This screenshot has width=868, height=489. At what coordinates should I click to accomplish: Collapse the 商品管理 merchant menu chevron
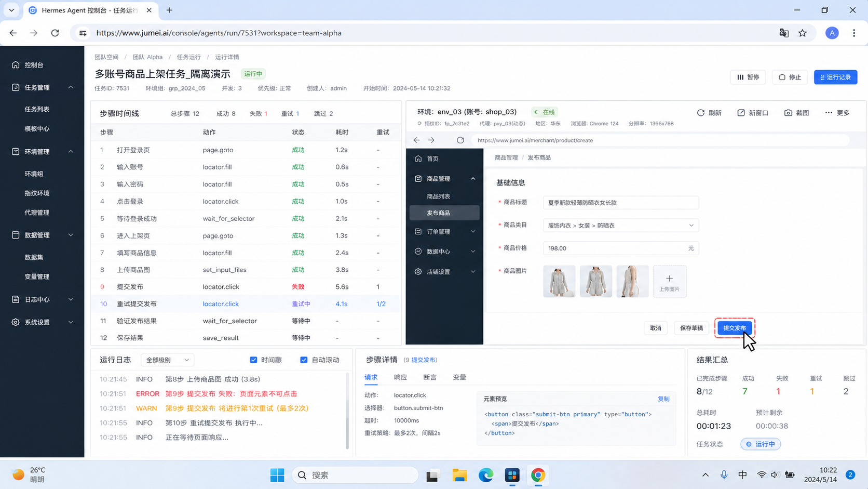473,179
